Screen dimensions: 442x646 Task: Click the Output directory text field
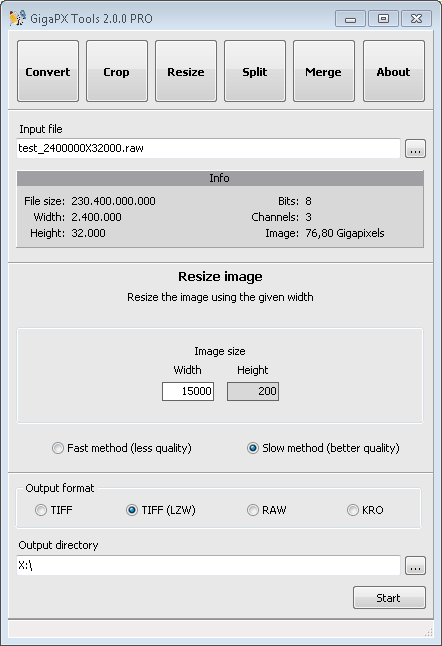[208, 565]
